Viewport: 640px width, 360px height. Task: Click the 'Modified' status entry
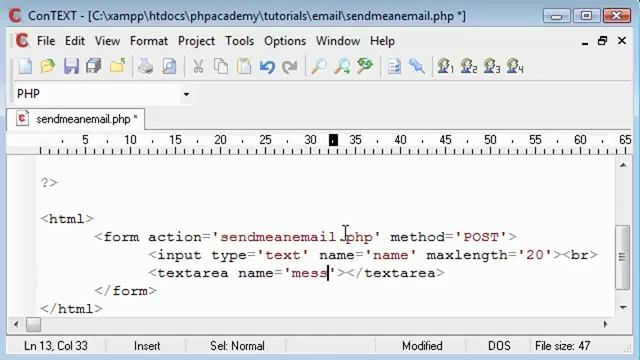(422, 346)
